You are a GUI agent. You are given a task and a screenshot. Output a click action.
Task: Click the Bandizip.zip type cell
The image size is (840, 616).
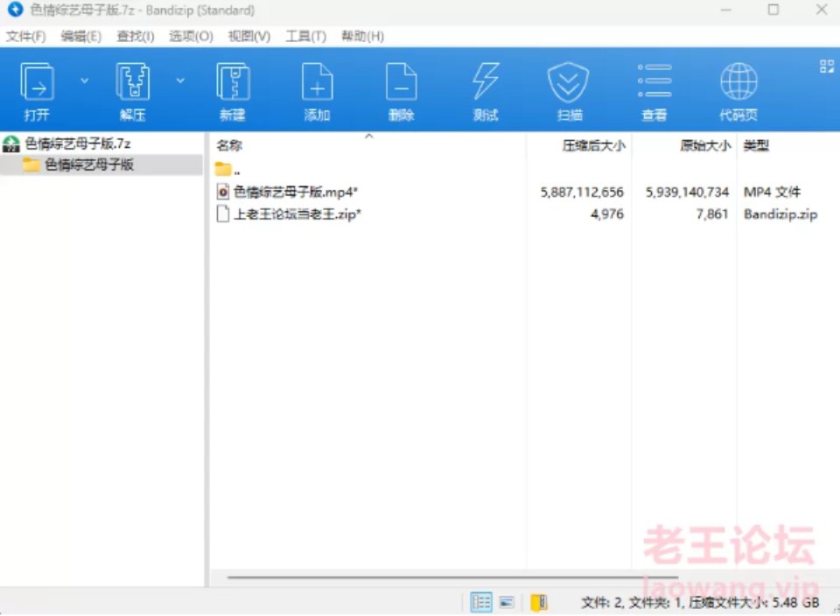780,214
